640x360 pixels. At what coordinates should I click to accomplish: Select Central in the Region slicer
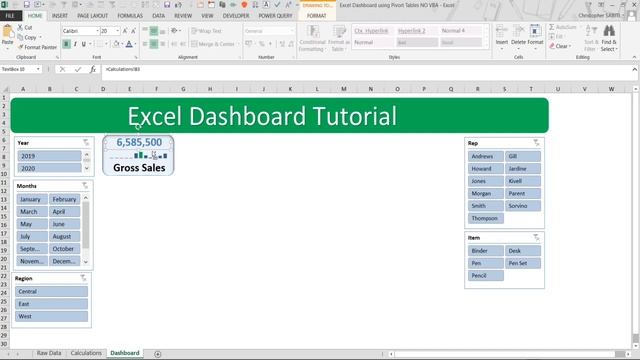pyautogui.click(x=51, y=291)
